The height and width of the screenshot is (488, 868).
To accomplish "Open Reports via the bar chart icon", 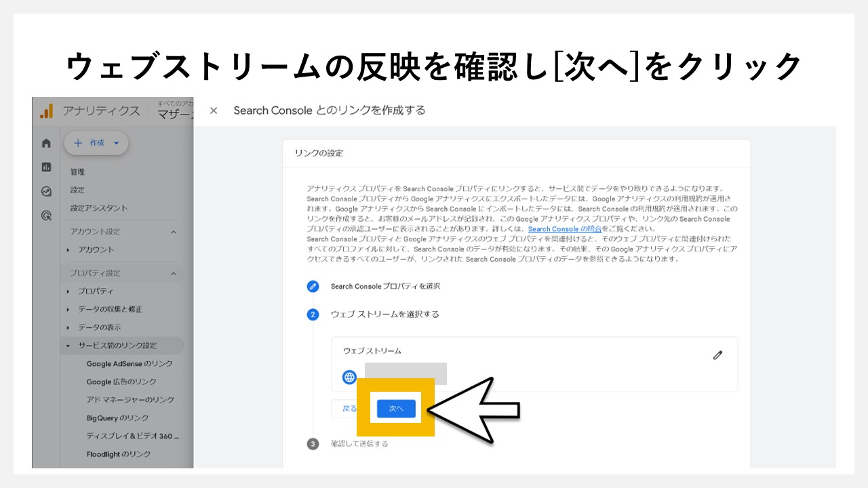I will [45, 167].
